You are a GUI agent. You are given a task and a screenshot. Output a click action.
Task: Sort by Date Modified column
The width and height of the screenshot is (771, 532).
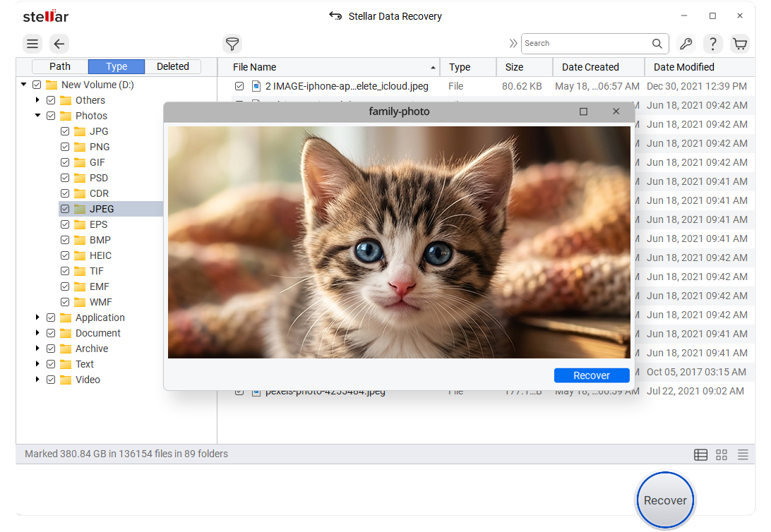(699, 67)
